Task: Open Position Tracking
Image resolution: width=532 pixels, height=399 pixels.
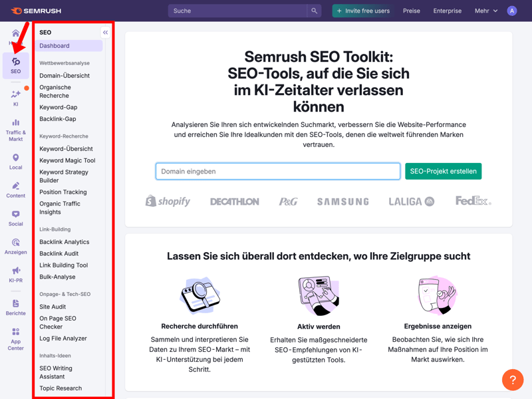Action: pyautogui.click(x=63, y=192)
